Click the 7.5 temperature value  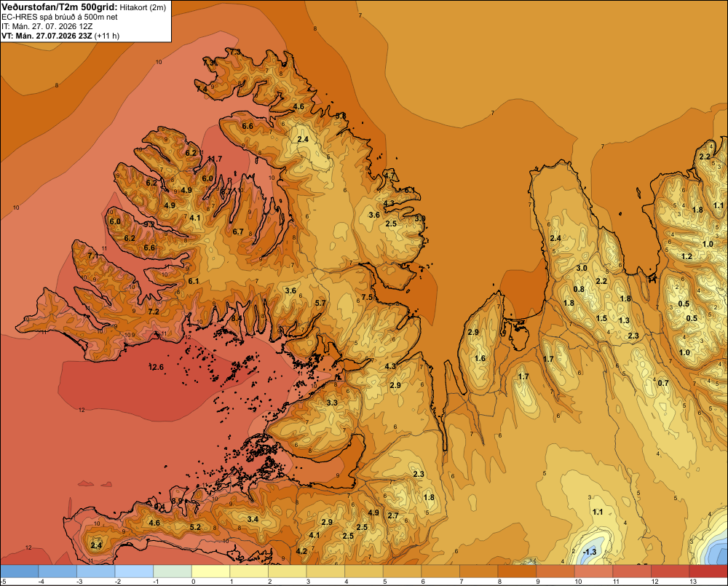(367, 297)
